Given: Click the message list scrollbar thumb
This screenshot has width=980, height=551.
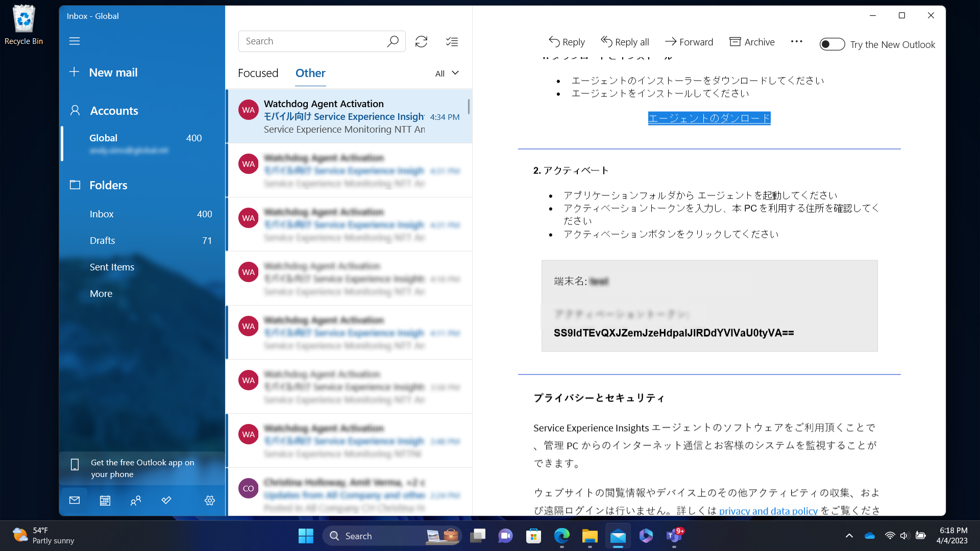Looking at the screenshot, I should coord(469,107).
